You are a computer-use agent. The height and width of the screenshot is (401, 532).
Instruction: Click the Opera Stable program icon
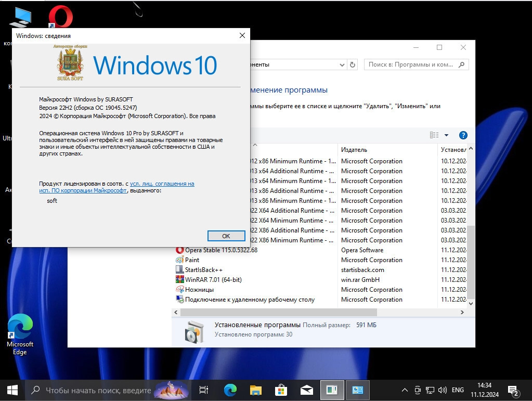click(180, 250)
